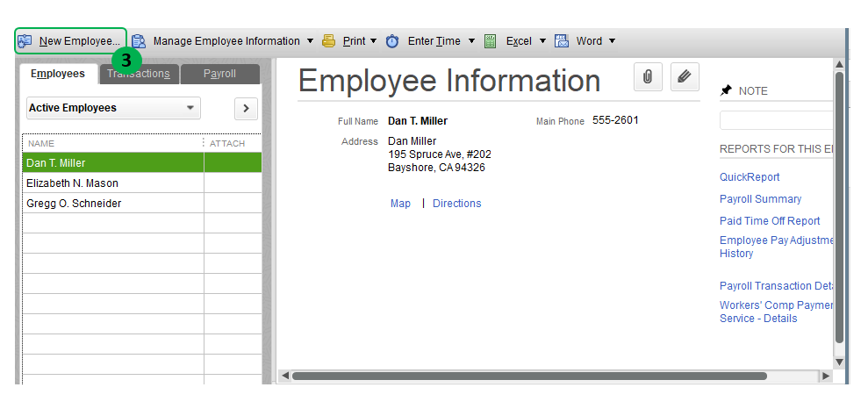Open the Payroll Transaction Detail link

776,286
